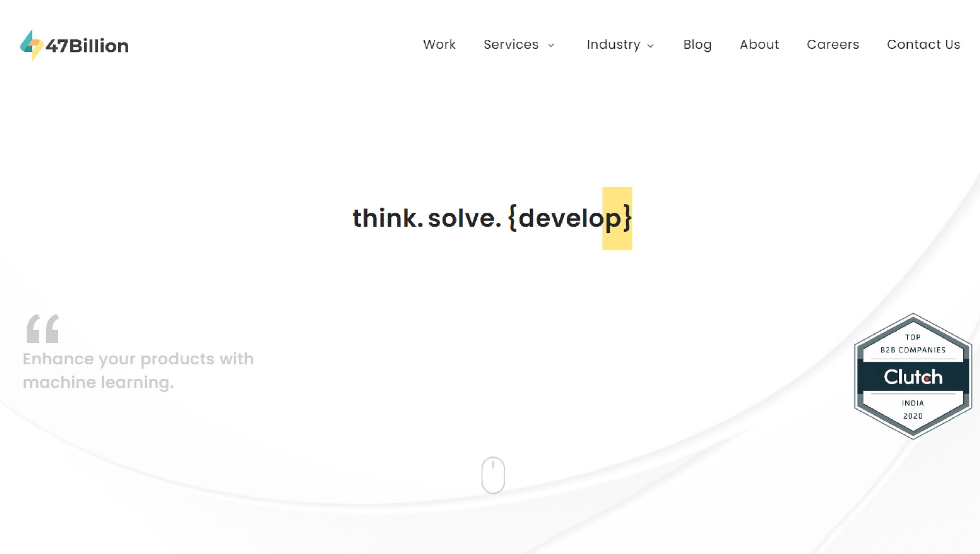Click the Careers link
Screen dimensions: 980x554
tap(833, 44)
